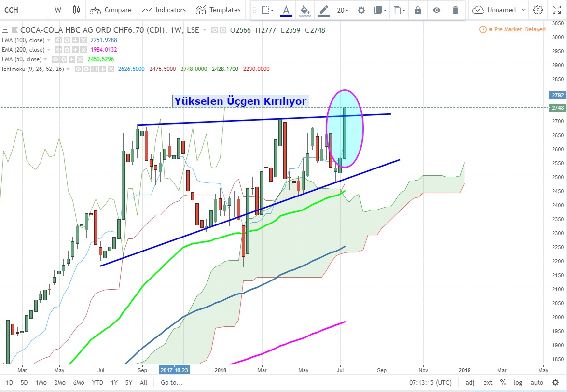Remove the Ichimoku indicator

click(x=111, y=69)
